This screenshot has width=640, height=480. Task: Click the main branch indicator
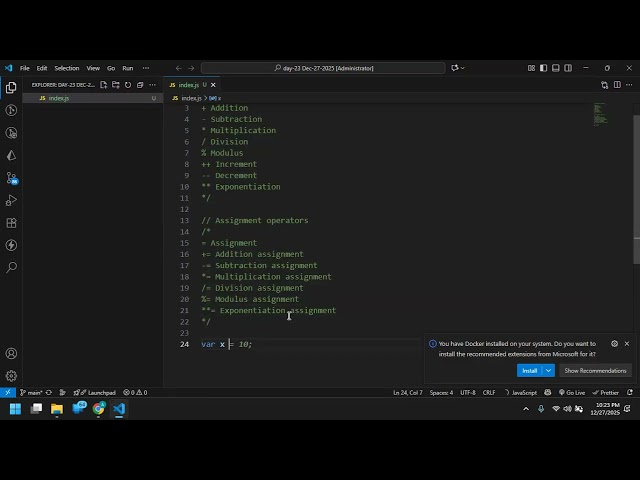[31, 393]
